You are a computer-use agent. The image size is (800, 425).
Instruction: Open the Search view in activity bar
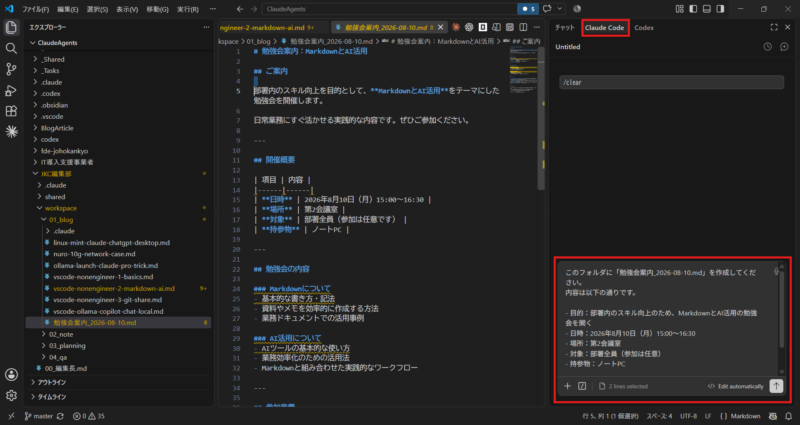11,48
